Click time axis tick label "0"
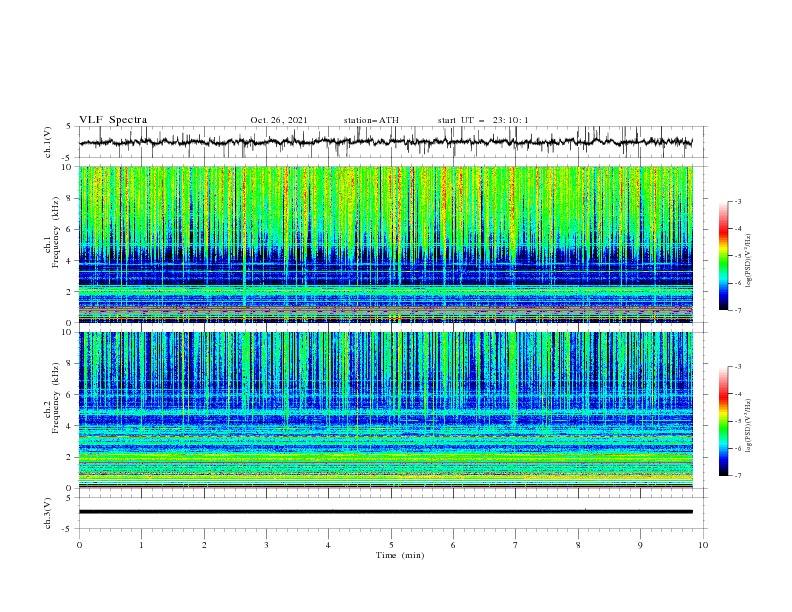Viewport: 792px width, 612px height. point(79,545)
